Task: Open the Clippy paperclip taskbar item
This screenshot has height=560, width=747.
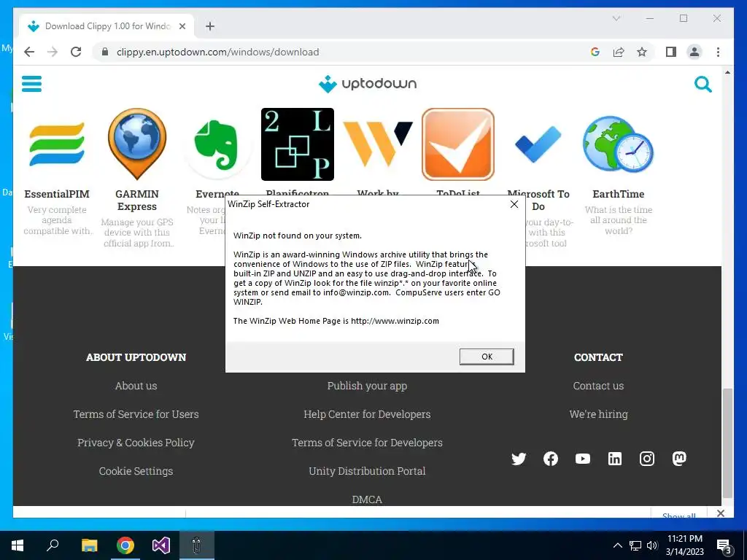Action: pyautogui.click(x=196, y=545)
